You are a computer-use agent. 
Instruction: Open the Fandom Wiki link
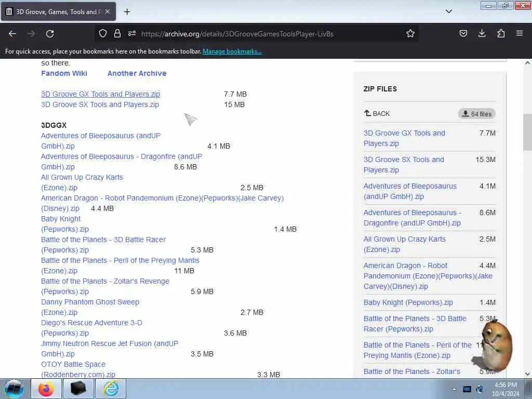coord(64,73)
